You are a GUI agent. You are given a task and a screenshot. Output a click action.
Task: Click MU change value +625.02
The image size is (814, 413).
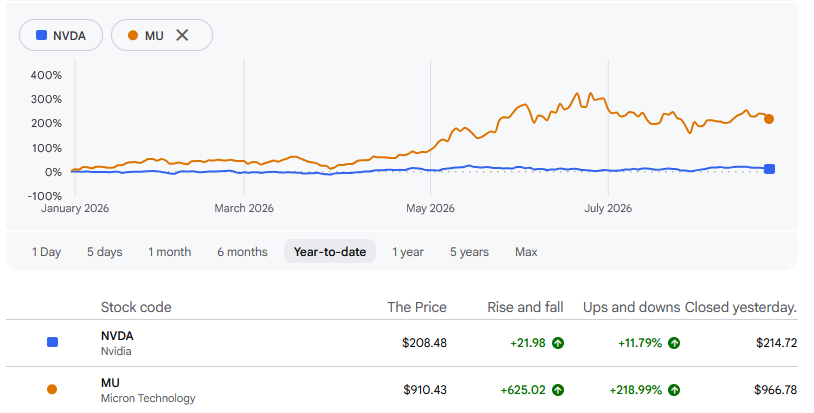pos(523,390)
